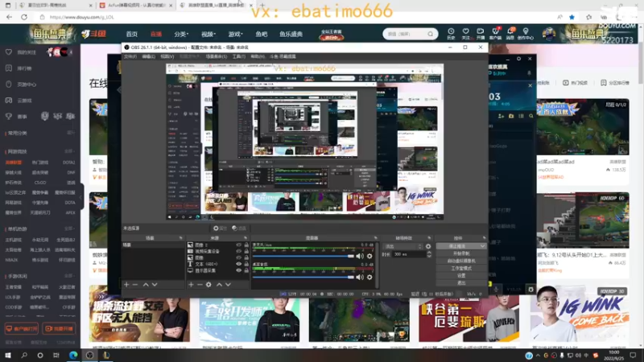Toggle visibility of the display capture source

[238, 270]
